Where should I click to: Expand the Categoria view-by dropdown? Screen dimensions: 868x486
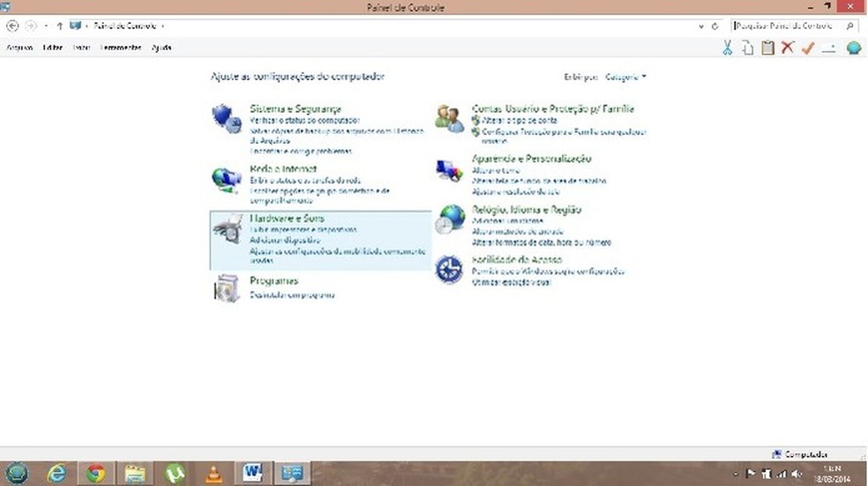point(625,77)
